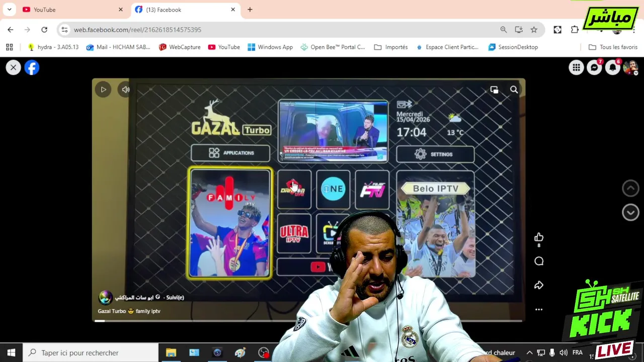Open Windows Start menu
The image size is (644, 362).
(x=11, y=353)
